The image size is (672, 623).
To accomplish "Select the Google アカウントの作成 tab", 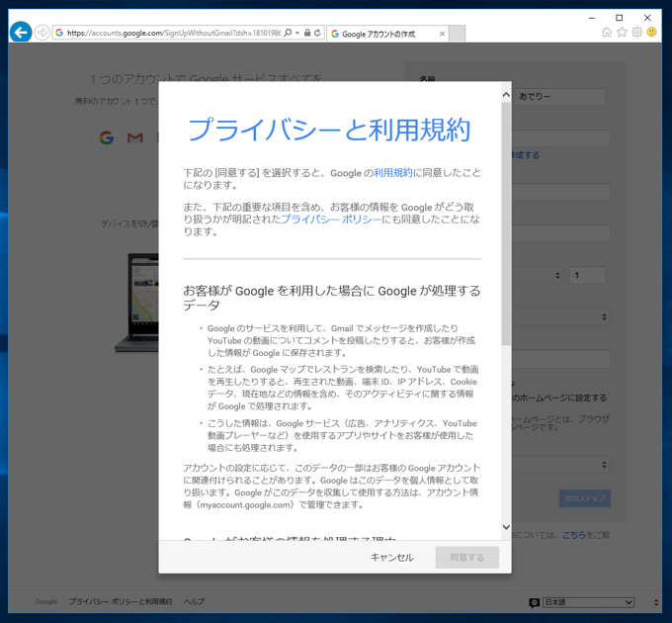I will tap(385, 34).
